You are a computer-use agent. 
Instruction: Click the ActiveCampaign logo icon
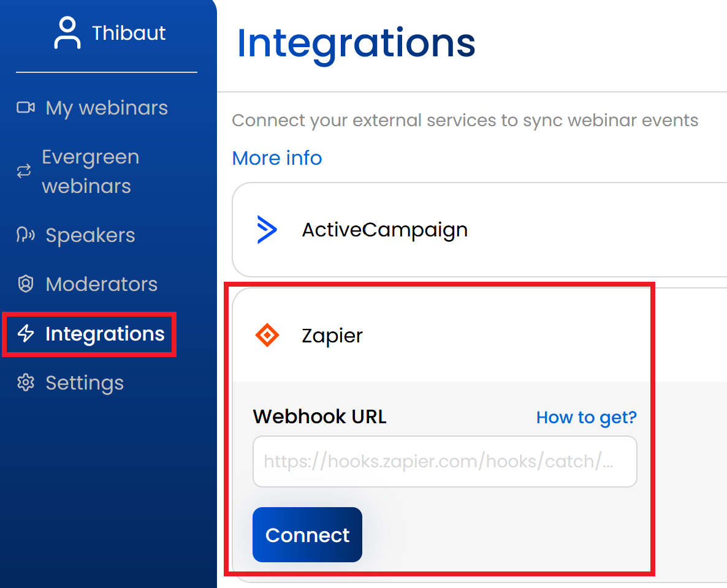coord(267,229)
